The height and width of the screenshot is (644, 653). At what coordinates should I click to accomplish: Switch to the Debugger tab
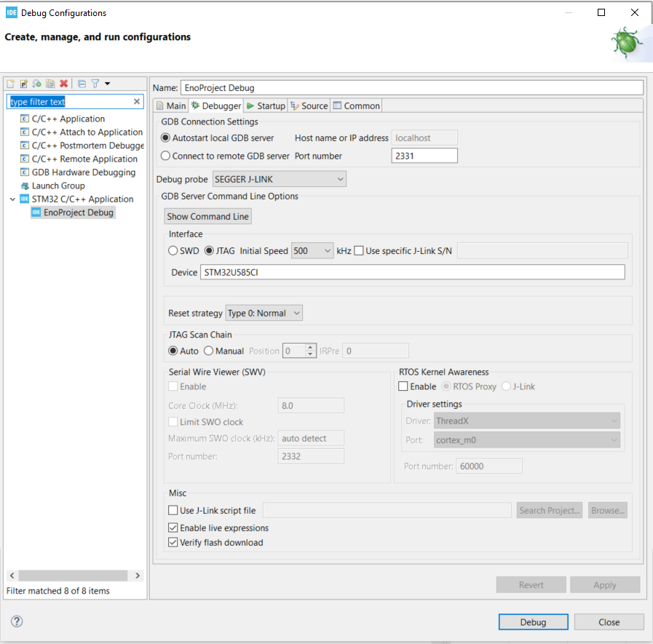click(216, 106)
